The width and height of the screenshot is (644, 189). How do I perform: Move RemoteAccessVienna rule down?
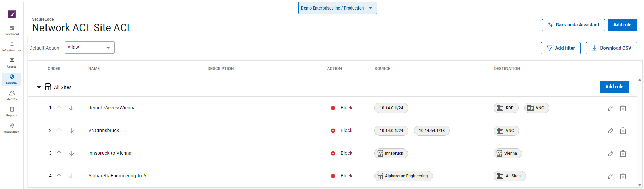pyautogui.click(x=71, y=108)
